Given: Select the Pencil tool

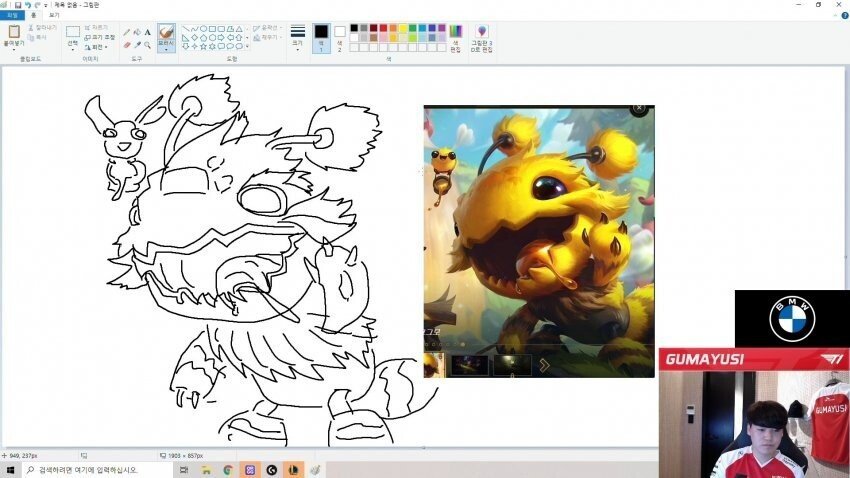Looking at the screenshot, I should (x=126, y=32).
